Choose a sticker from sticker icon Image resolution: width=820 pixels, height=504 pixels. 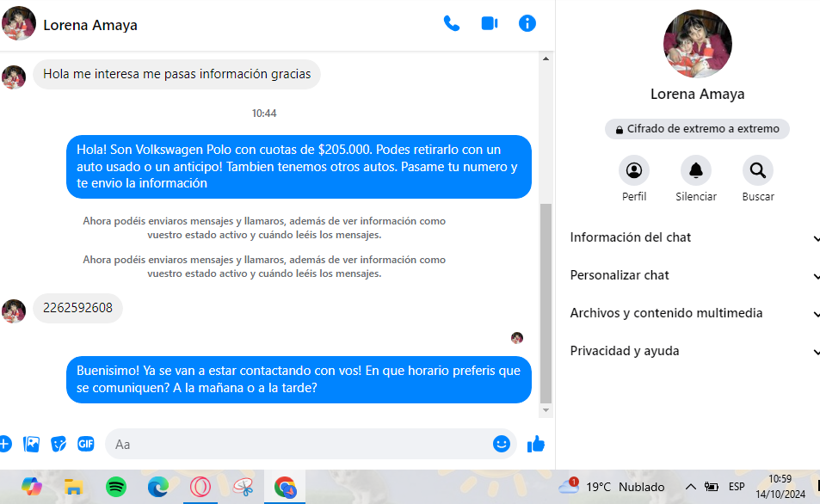coord(59,444)
